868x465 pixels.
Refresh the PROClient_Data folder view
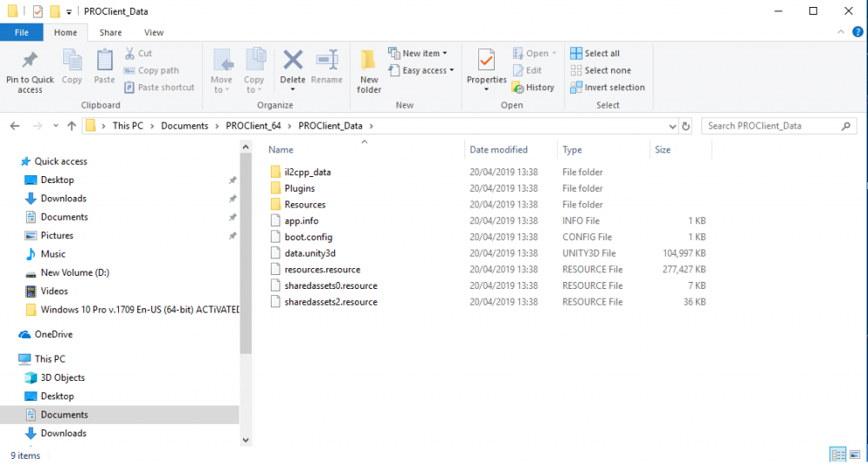[686, 126]
